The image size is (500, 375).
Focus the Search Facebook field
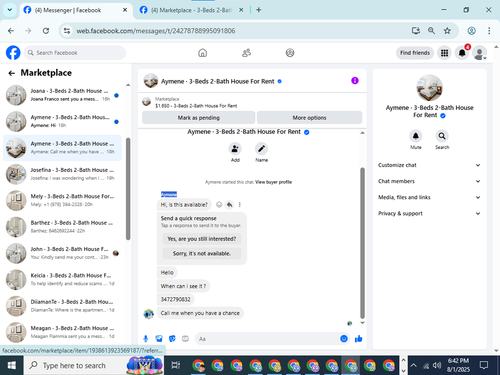[75, 53]
